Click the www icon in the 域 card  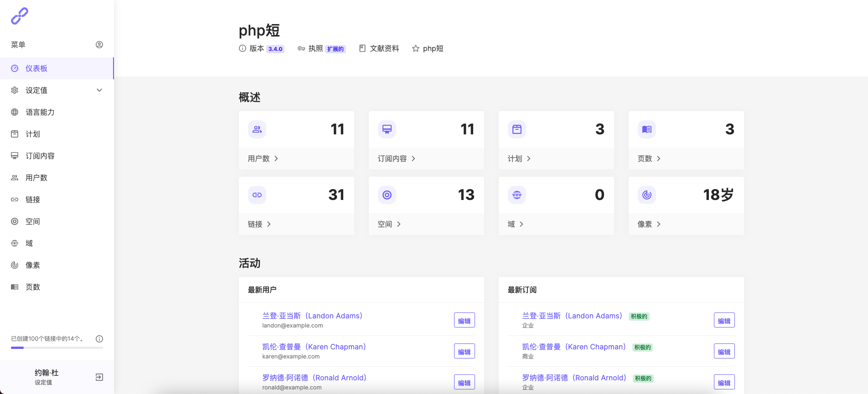[517, 195]
